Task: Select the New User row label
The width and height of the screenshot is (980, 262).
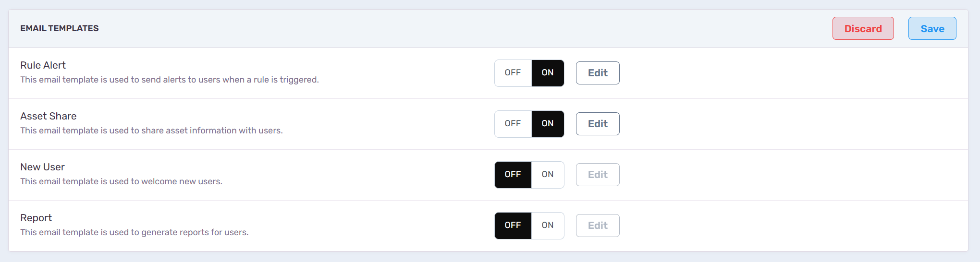Action: tap(42, 167)
